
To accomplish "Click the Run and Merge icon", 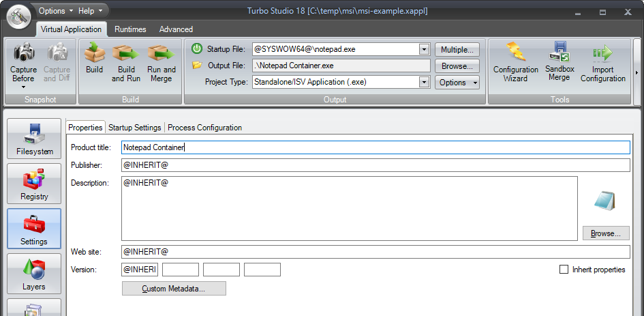I will click(162, 53).
